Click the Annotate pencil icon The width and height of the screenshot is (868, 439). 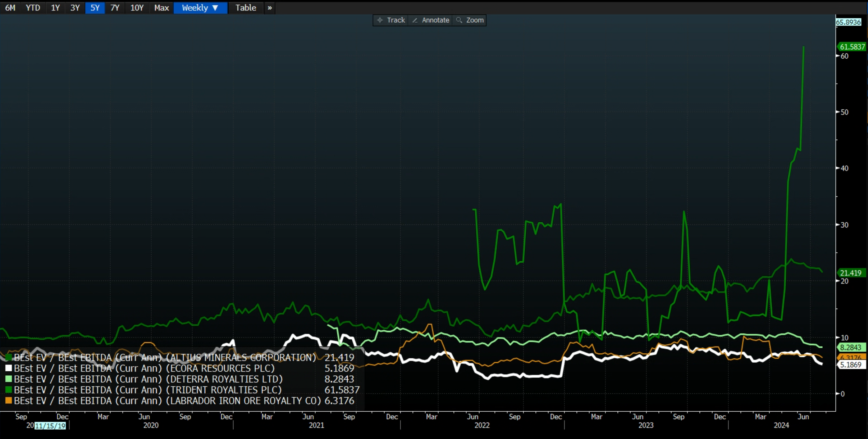tap(415, 20)
